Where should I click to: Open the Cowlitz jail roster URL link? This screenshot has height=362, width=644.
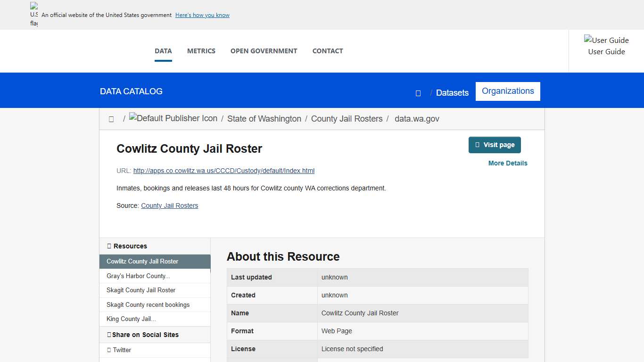[x=223, y=171]
